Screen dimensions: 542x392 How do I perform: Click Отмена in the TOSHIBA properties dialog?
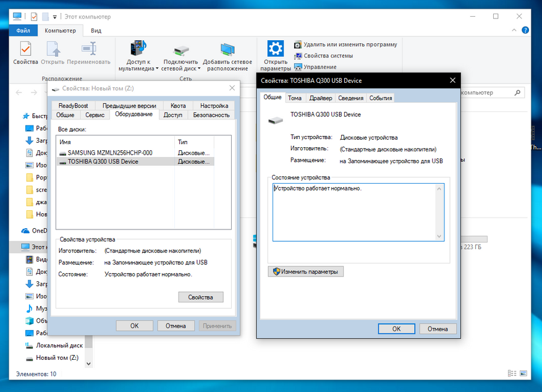coord(438,329)
